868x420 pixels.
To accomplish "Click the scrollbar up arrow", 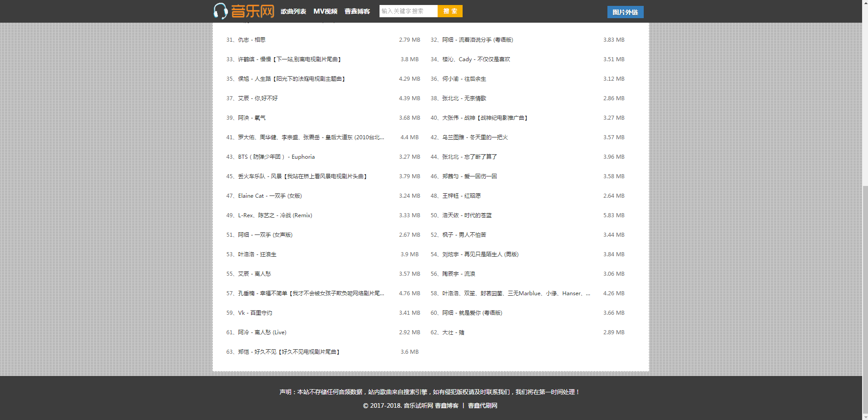I will point(865,3).
